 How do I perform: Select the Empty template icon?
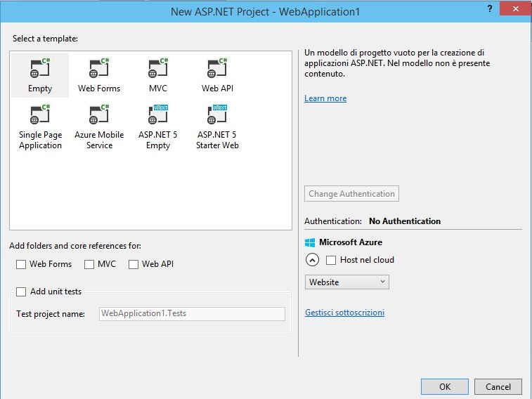coord(40,68)
